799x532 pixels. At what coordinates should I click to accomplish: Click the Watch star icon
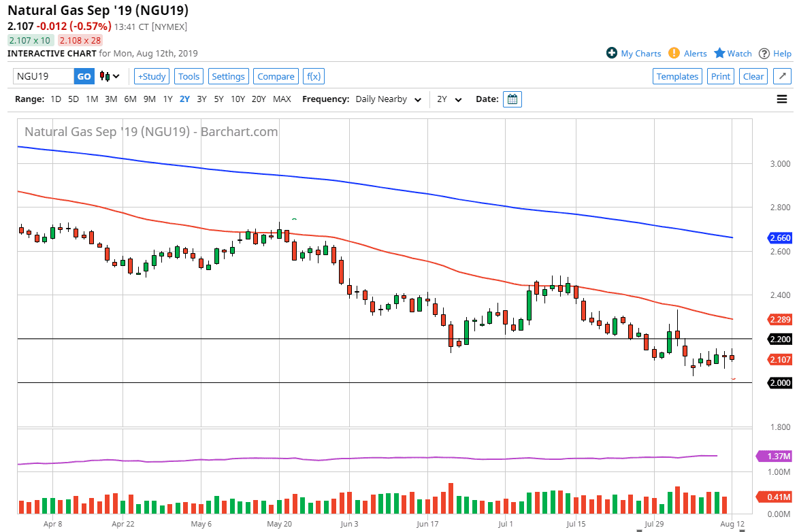coord(719,53)
